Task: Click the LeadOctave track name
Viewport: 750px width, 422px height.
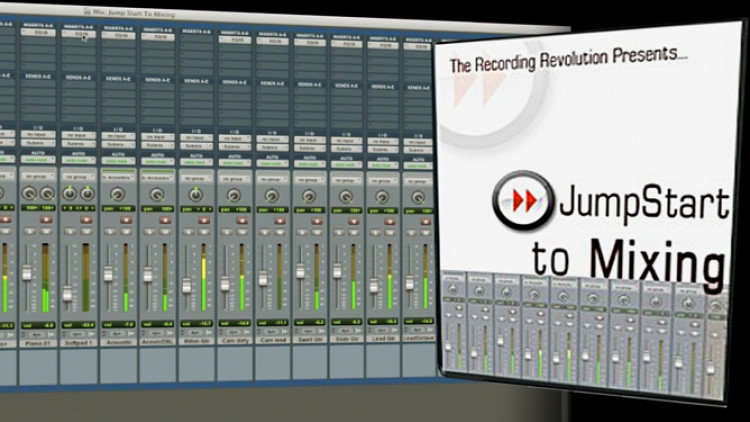Action: coord(419,338)
